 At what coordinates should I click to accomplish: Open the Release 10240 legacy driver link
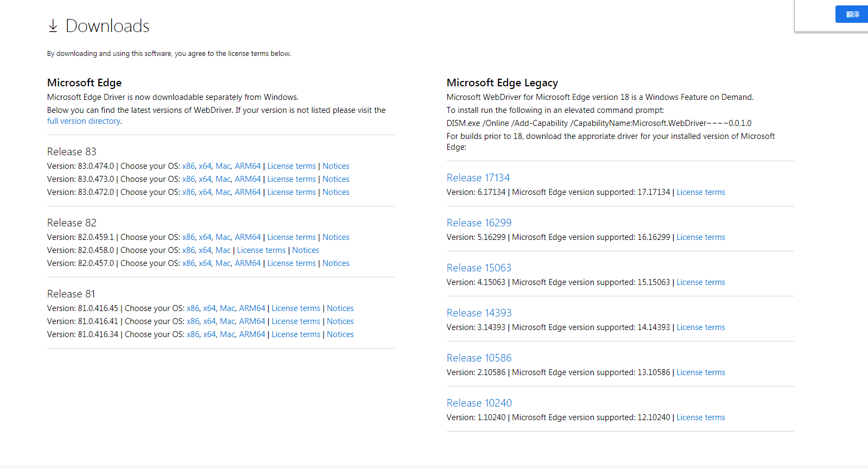479,403
